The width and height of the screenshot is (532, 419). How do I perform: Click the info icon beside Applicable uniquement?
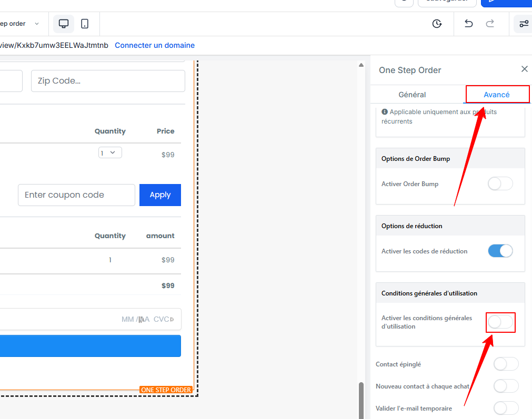[x=385, y=112]
